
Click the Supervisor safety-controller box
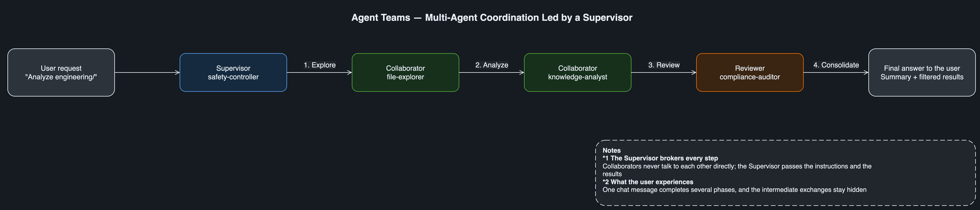tap(233, 72)
